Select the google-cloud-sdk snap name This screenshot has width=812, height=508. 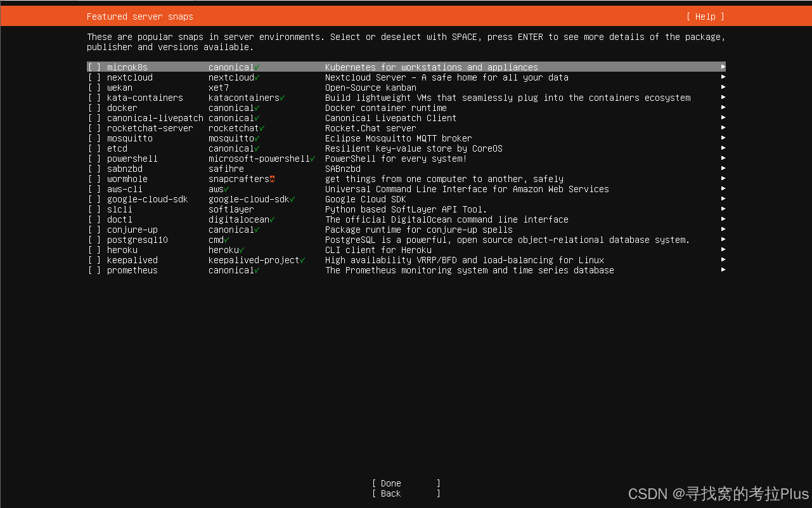pos(148,199)
